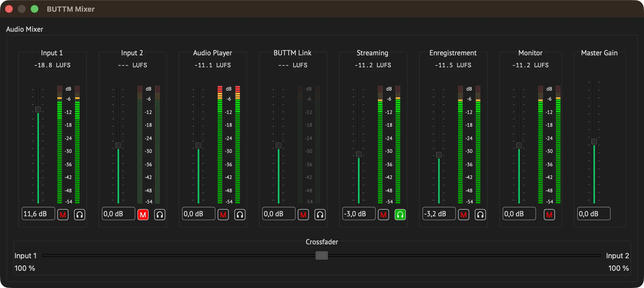Mute the BUTTM Link channel
The image size is (644, 288).
point(303,214)
